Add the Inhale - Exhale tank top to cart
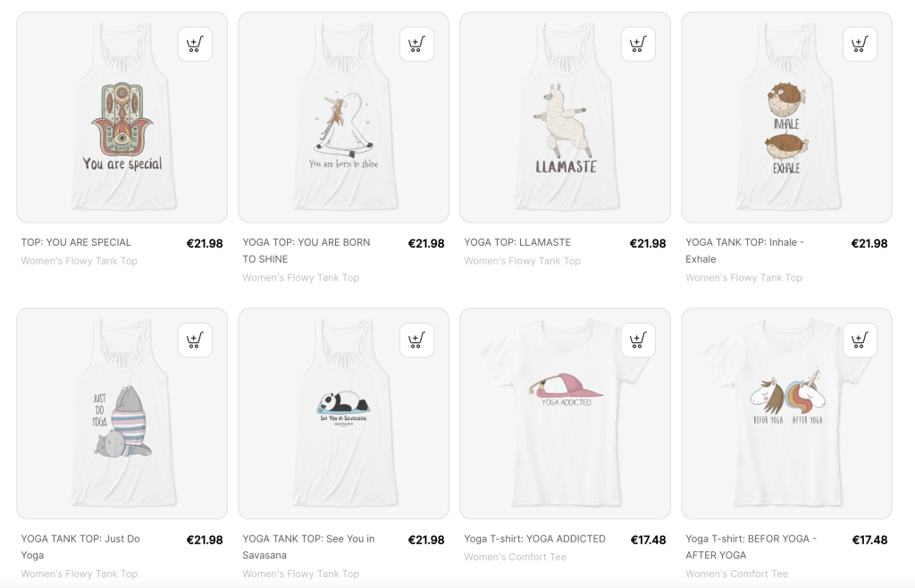Screen dimensions: 915x588 coord(860,44)
